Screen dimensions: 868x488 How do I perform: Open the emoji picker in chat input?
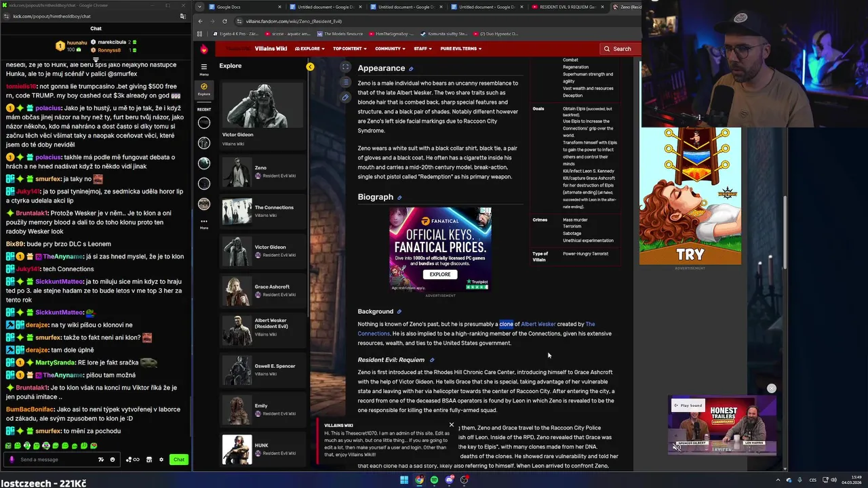pyautogui.click(x=113, y=460)
